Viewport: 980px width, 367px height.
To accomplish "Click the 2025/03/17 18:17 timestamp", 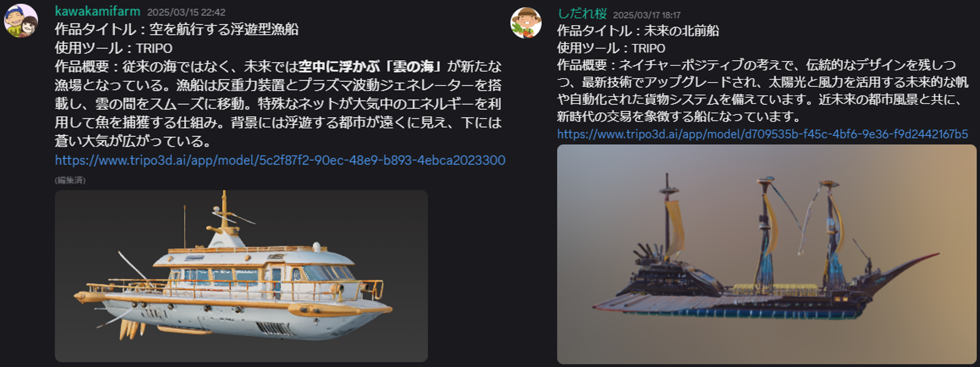I will point(646,15).
